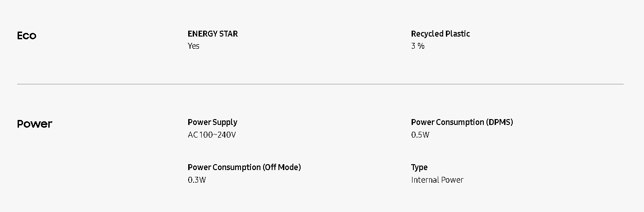Click the '0.5W' DPMS consumption value
This screenshot has width=644, height=212.
point(420,135)
